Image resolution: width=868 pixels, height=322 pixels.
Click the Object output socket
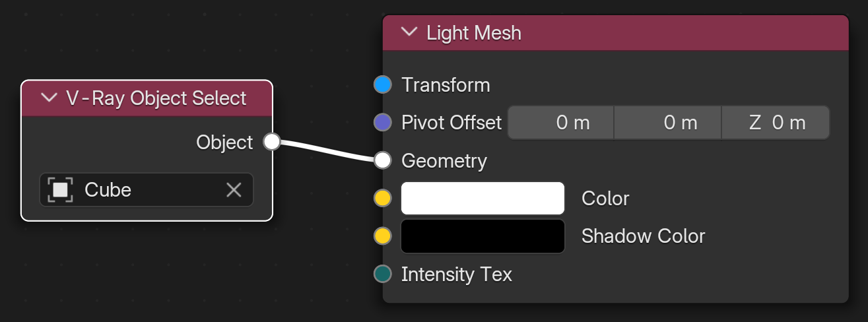point(272,142)
